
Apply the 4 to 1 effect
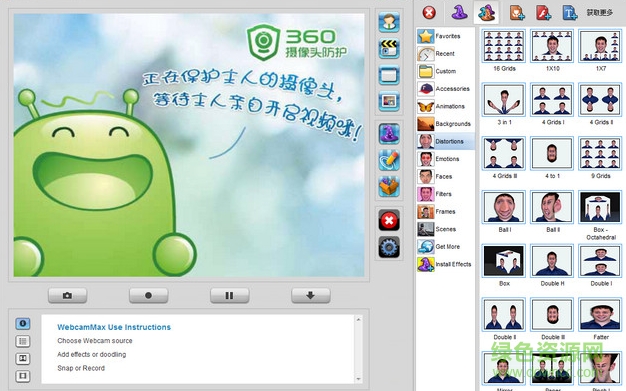pyautogui.click(x=552, y=153)
